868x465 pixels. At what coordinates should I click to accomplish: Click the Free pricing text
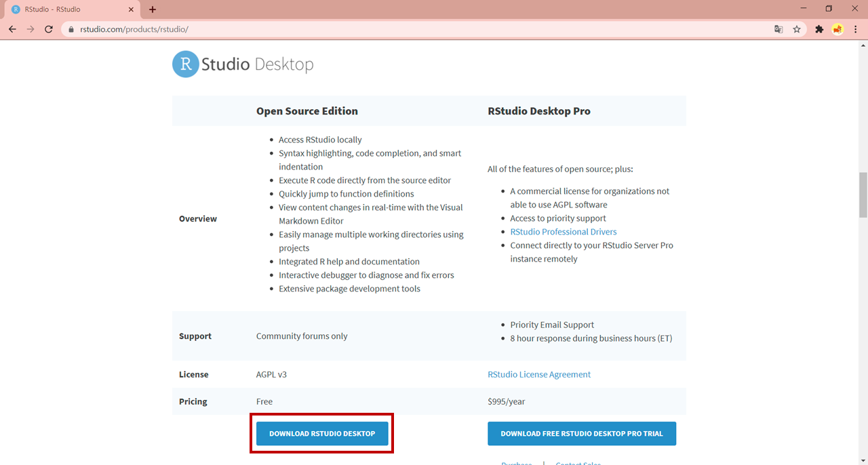click(x=264, y=401)
